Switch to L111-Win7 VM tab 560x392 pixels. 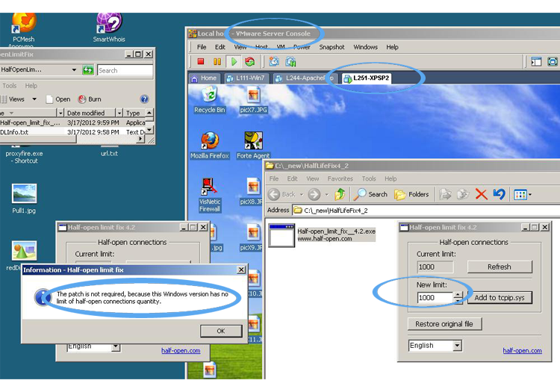(x=246, y=78)
